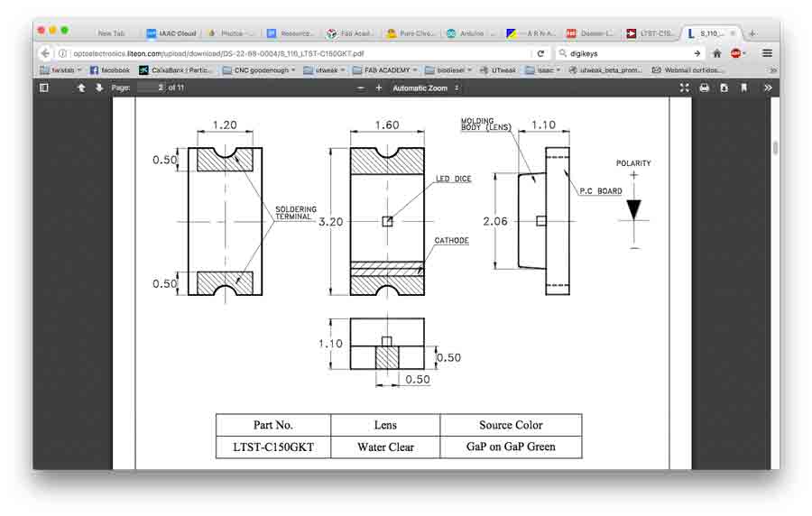Screen dimensions: 812x516
Task: Open the PDF current view bookmark
Action: tap(743, 88)
